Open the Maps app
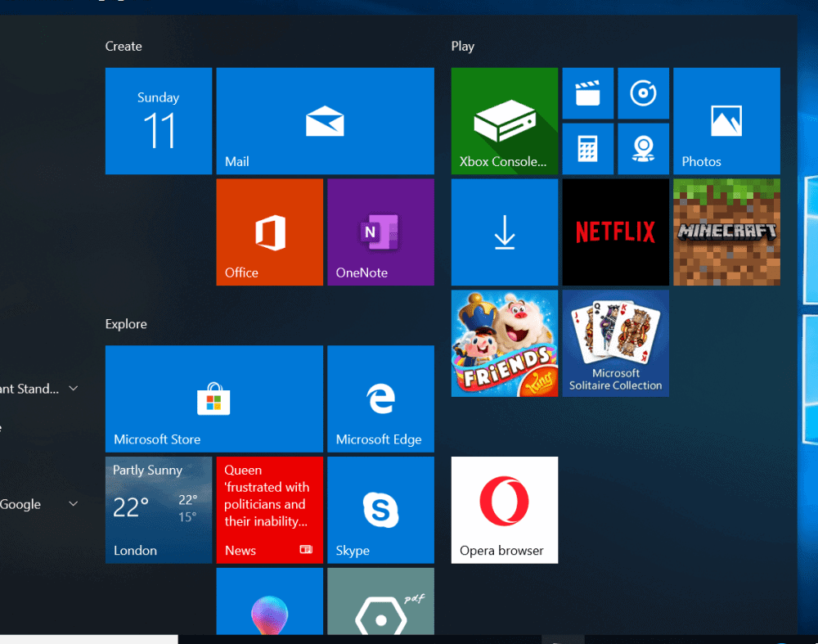Image resolution: width=818 pixels, height=644 pixels. [x=643, y=148]
